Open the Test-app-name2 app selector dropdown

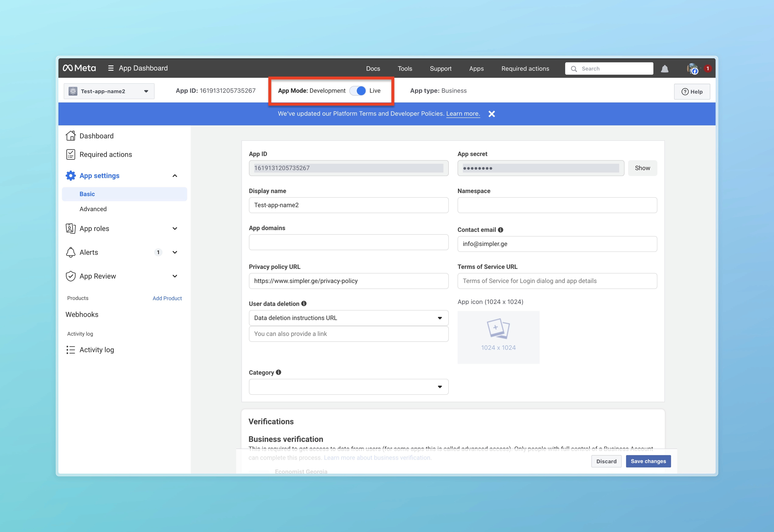point(109,91)
